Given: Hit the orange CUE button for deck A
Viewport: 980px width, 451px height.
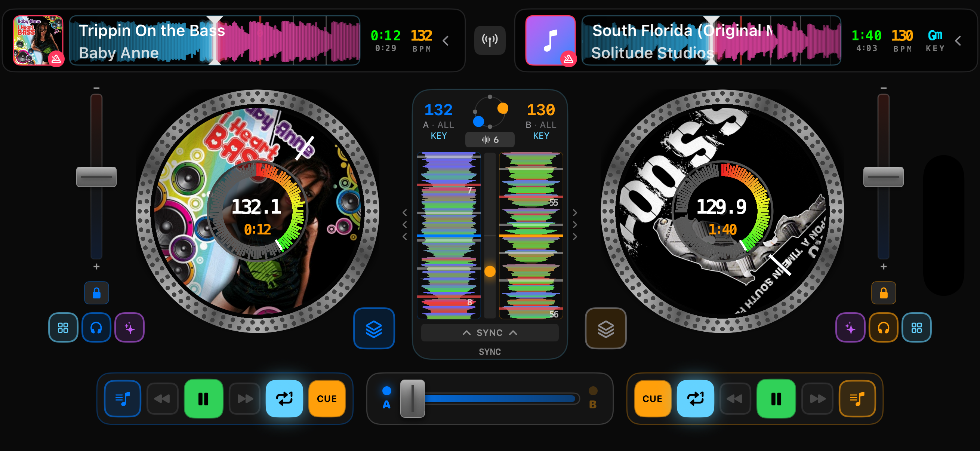Looking at the screenshot, I should (x=327, y=399).
